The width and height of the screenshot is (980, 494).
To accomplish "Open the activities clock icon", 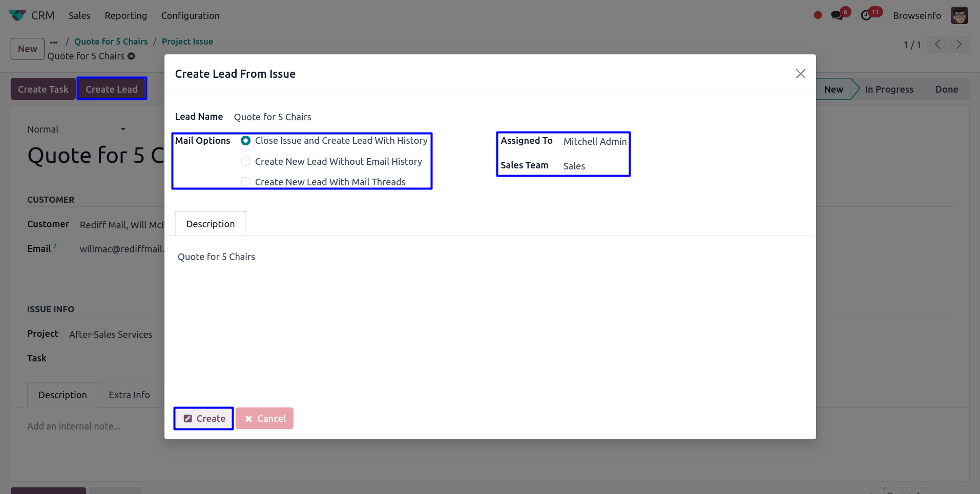I will (x=866, y=15).
